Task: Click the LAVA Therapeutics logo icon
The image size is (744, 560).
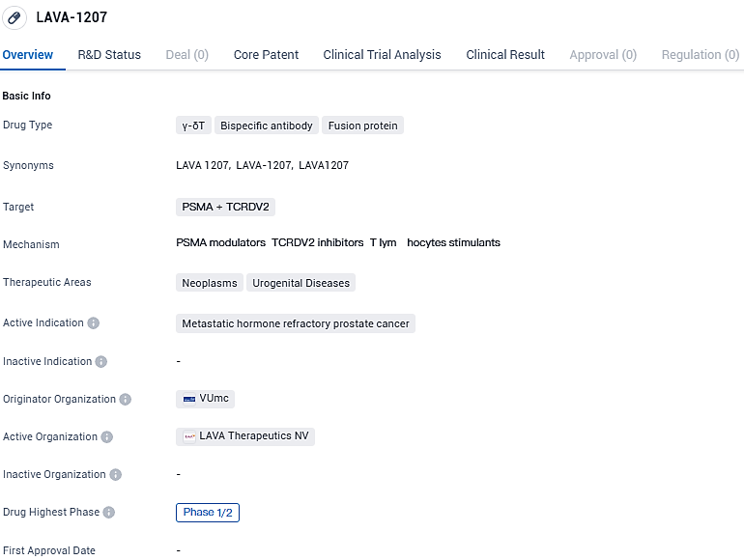Action: (x=190, y=436)
